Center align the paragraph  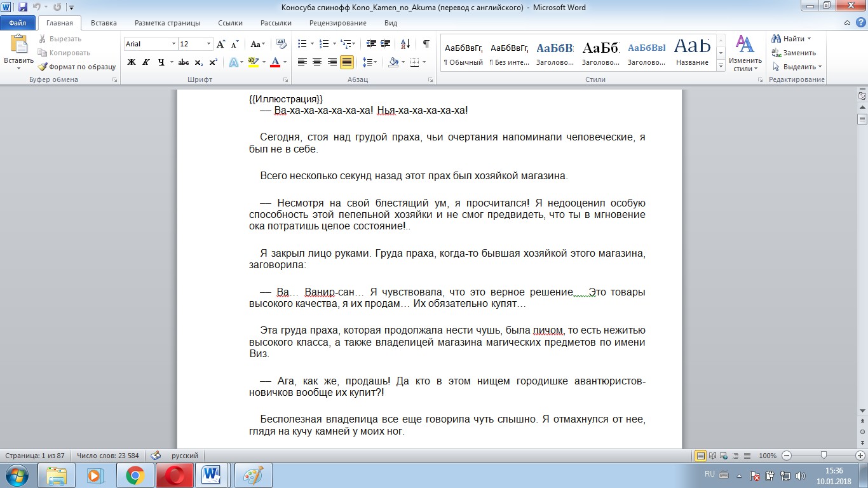pos(317,62)
